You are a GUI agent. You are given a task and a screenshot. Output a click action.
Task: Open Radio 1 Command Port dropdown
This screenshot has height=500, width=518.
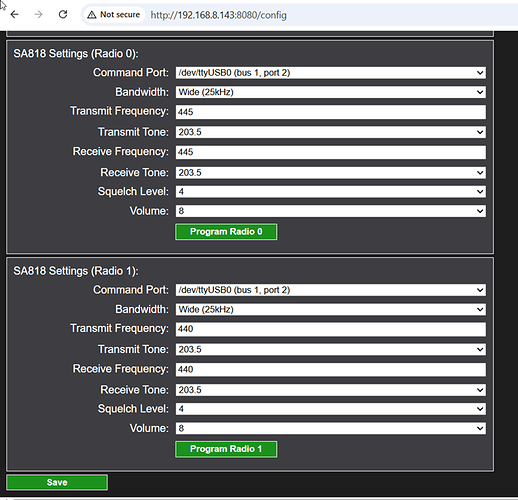[331, 290]
